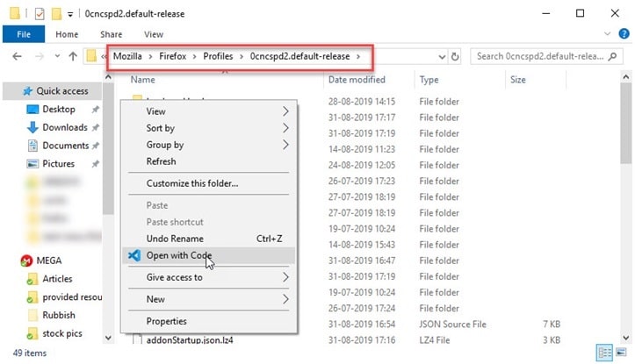
Task: Click the Forward navigation arrow
Action: [x=40, y=56]
